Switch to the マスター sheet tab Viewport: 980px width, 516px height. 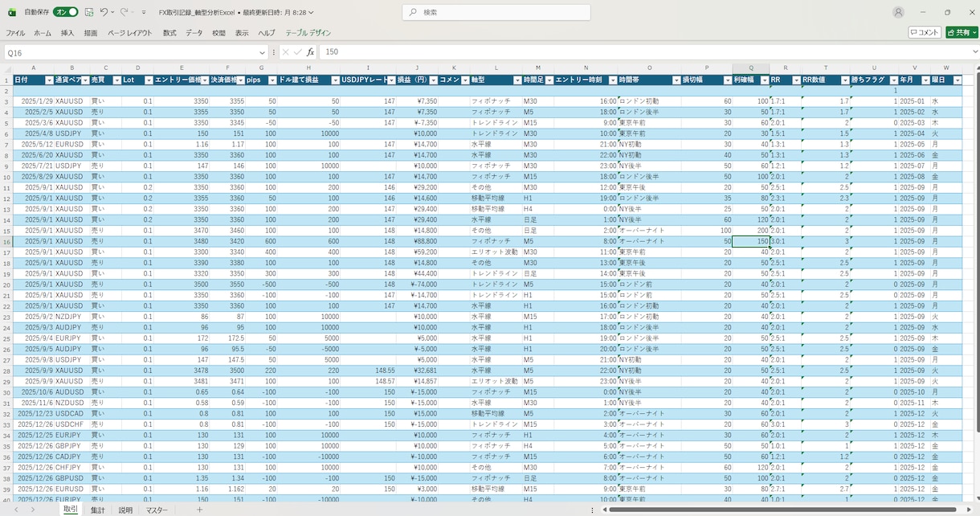[x=157, y=510]
